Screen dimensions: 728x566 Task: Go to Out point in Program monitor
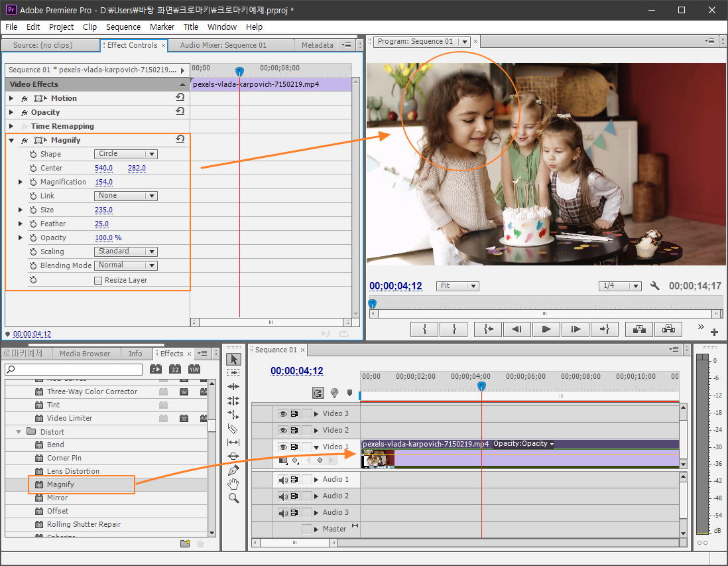pyautogui.click(x=605, y=329)
